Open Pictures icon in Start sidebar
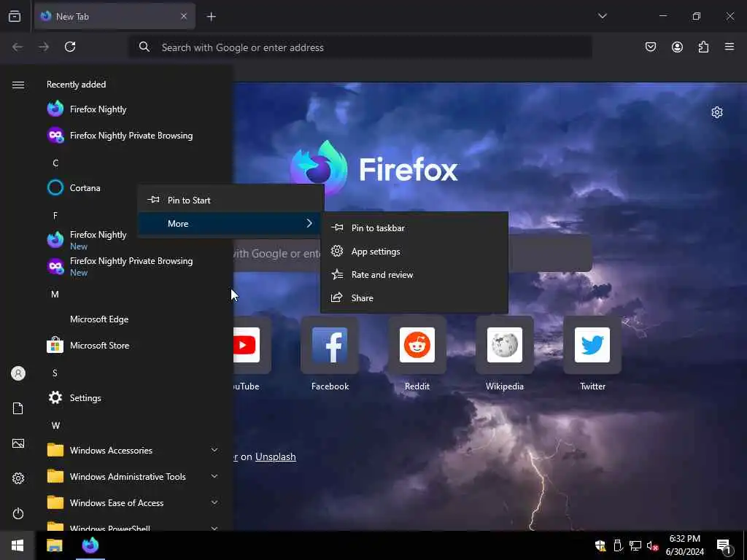This screenshot has height=560, width=747. click(x=18, y=443)
